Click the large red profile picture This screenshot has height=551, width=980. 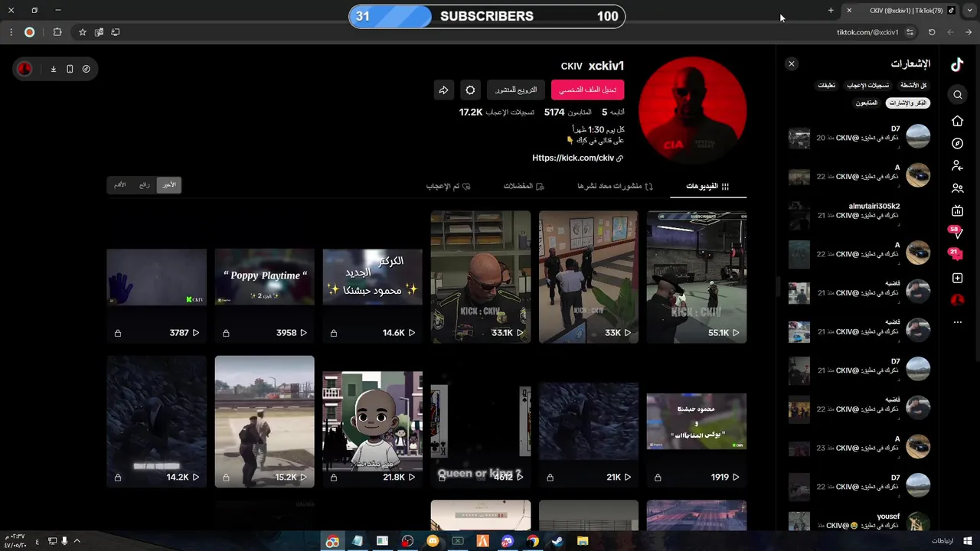tap(692, 110)
